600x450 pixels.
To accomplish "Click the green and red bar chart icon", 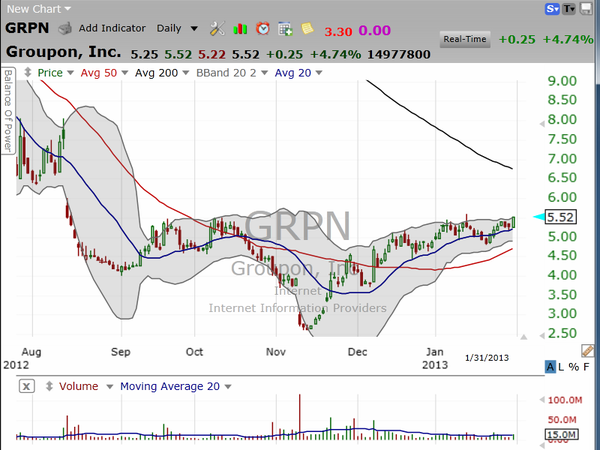I will click(240, 29).
